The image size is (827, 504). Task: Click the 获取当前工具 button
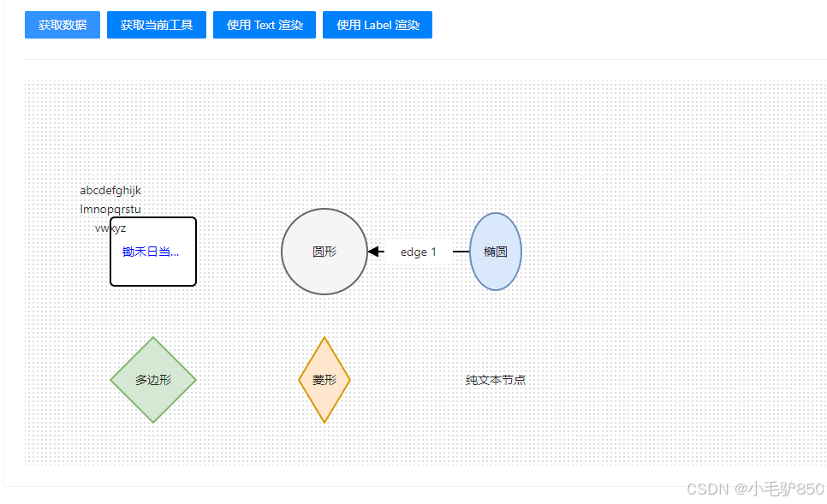click(157, 25)
